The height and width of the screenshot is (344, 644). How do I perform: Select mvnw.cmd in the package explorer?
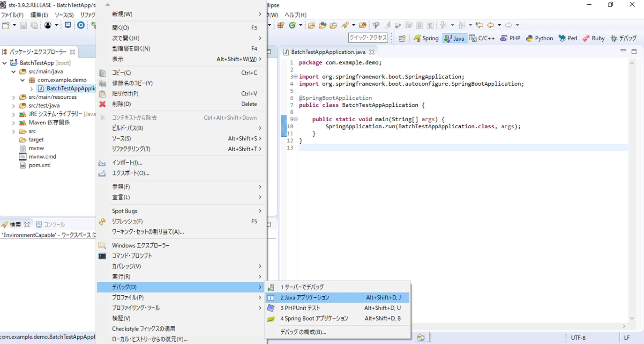click(42, 157)
